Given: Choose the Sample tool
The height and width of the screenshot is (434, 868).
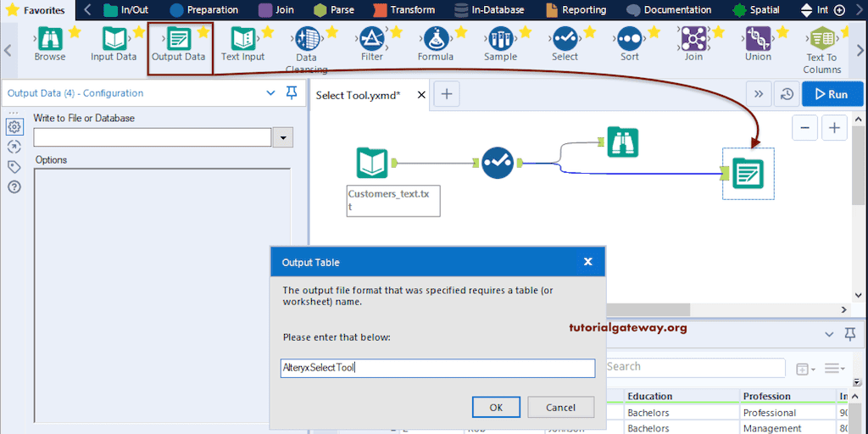Looking at the screenshot, I should pos(500,43).
